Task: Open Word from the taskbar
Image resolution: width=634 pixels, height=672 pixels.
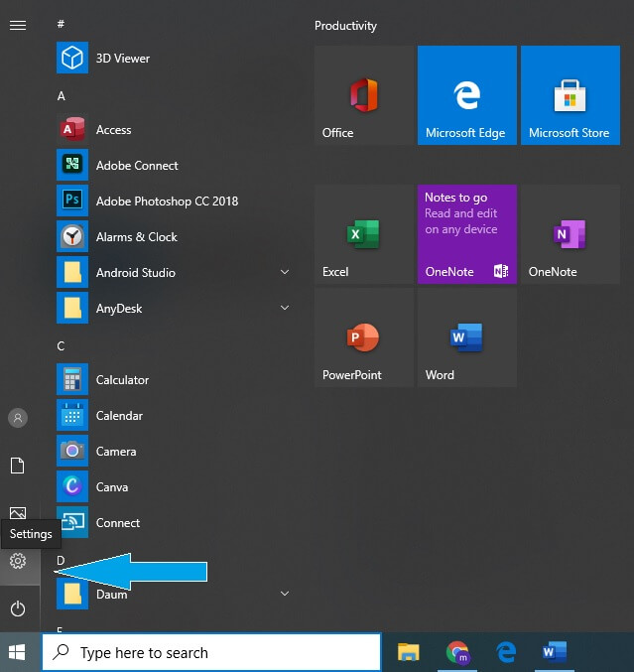Action: pos(555,652)
